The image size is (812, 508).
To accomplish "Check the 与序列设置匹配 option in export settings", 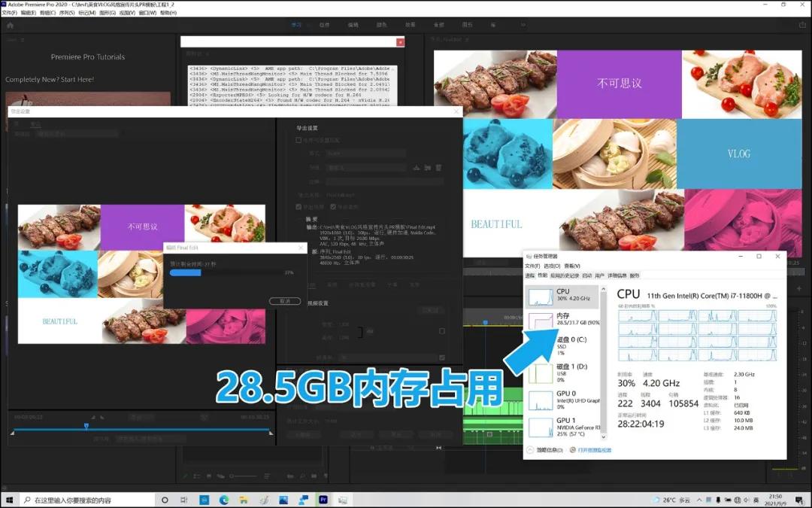I will 298,140.
